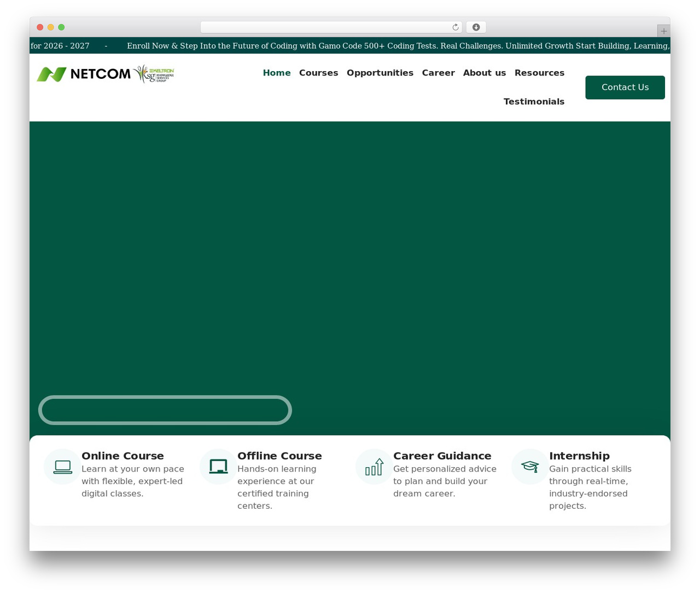Click the Internship graduation cap icon
The width and height of the screenshot is (700, 593).
(530, 467)
